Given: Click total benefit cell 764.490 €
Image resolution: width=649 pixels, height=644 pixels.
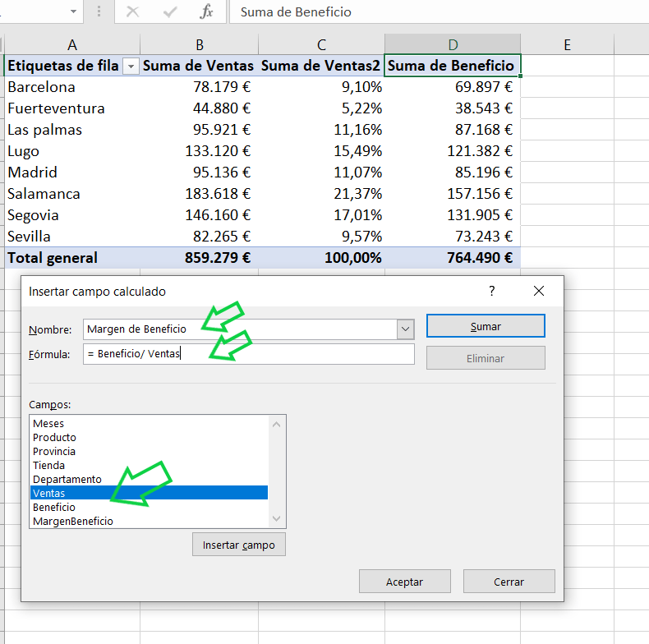Looking at the screenshot, I should click(x=453, y=258).
